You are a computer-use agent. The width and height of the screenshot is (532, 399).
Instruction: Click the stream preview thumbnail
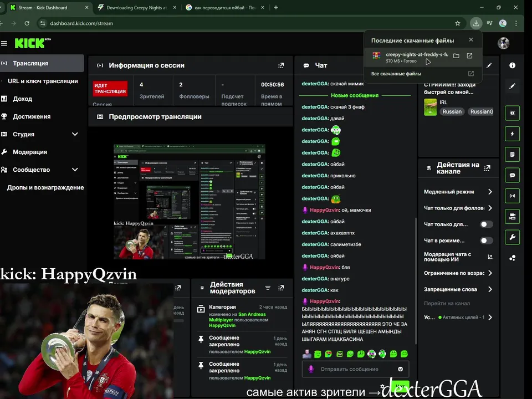click(x=190, y=202)
